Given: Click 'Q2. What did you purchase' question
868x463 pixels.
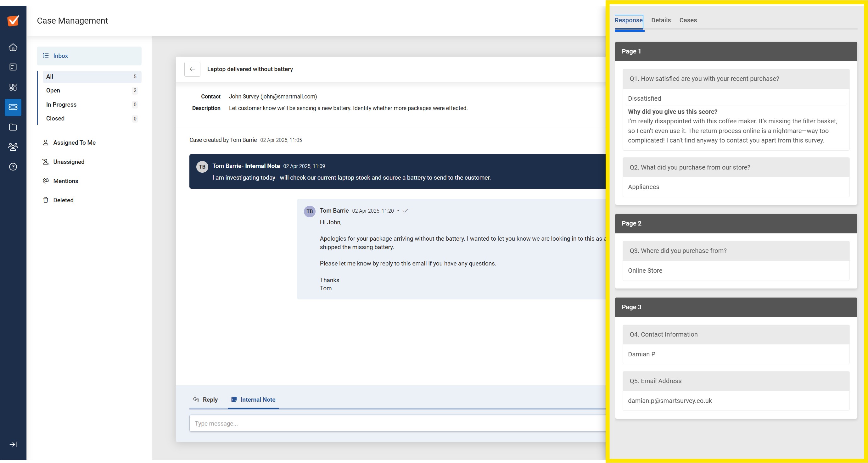Looking at the screenshot, I should pos(736,167).
